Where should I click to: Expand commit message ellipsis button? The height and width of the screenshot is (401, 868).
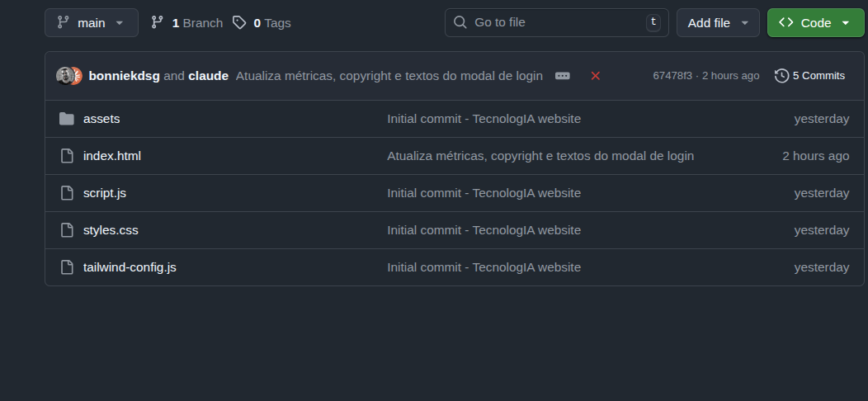coord(563,76)
